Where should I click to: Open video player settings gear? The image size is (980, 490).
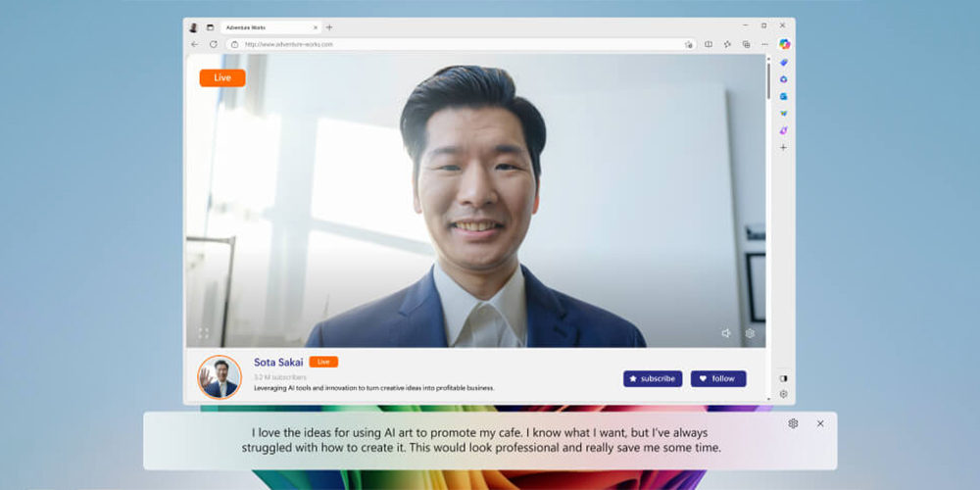tap(750, 333)
